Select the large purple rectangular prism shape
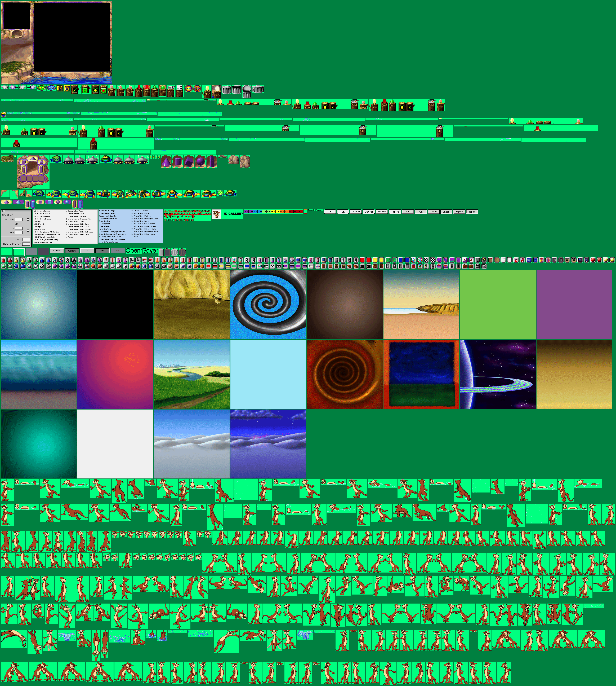The width and height of the screenshot is (616, 686). (212, 161)
